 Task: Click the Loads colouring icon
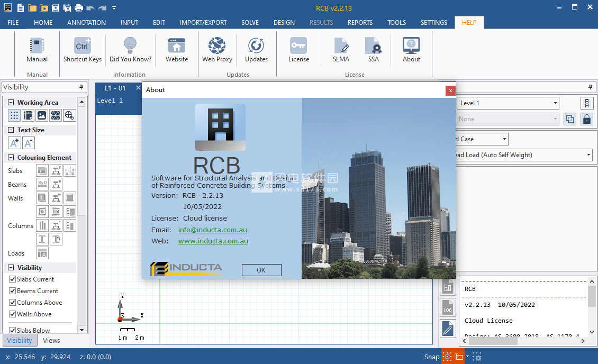(x=42, y=253)
